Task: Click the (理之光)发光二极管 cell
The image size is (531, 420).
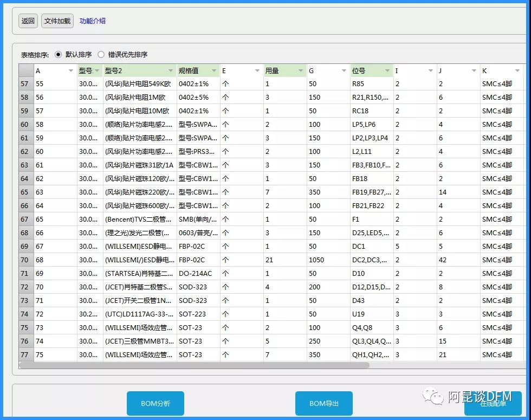Action: point(140,232)
